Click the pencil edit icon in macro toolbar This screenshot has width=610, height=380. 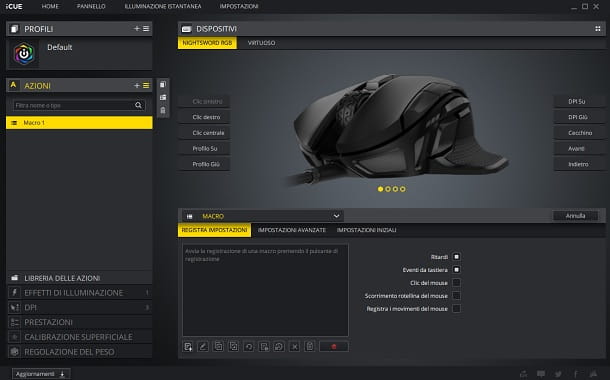(x=203, y=347)
